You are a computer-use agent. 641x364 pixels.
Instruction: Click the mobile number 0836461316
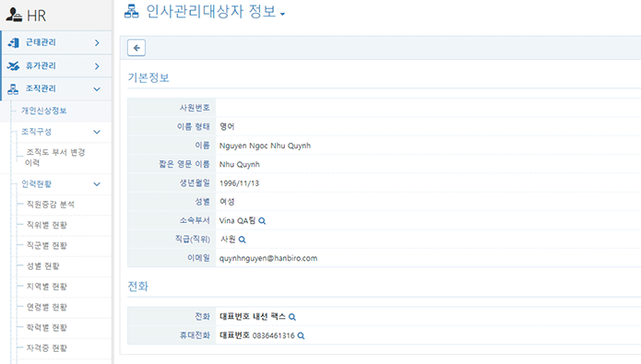(274, 335)
